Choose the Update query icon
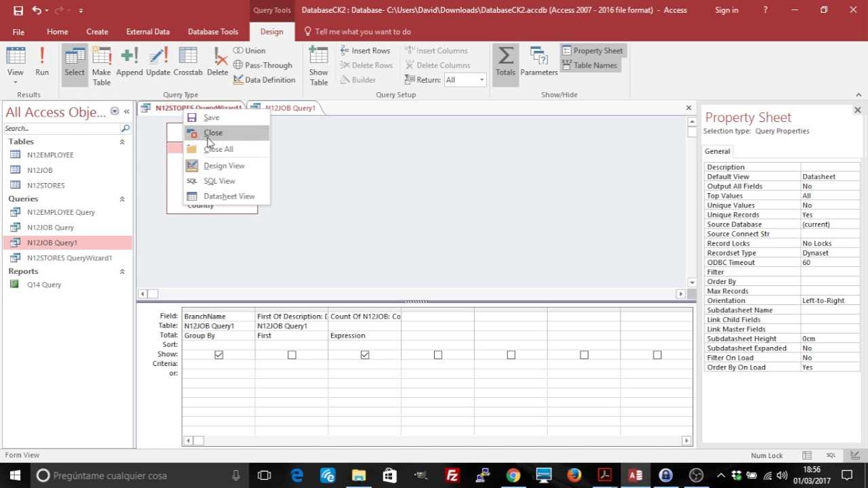This screenshot has width=868, height=488. [158, 62]
